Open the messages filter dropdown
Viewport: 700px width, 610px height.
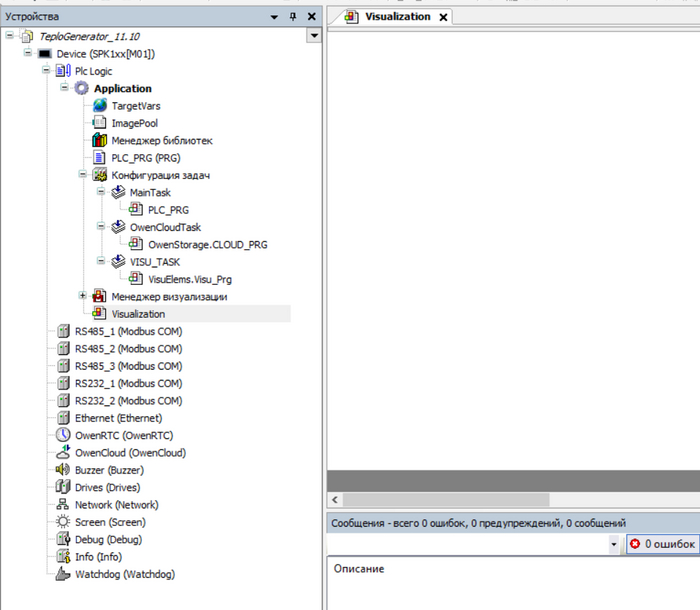[615, 543]
